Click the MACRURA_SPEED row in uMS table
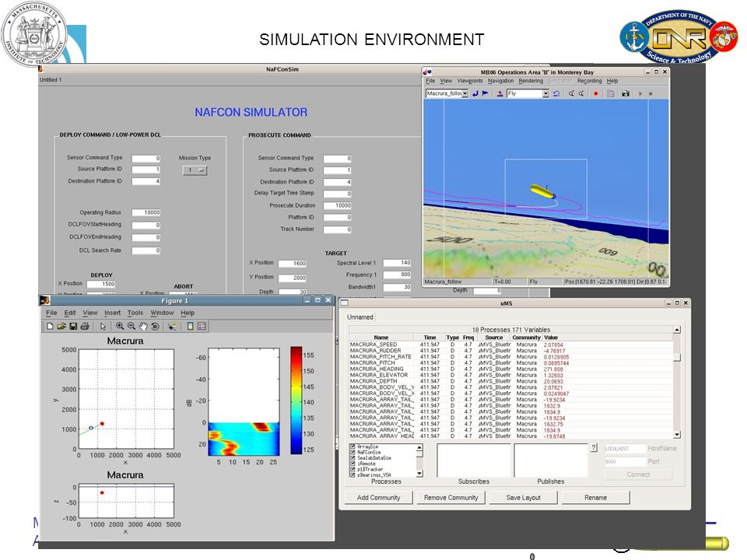Image resolution: width=747 pixels, height=560 pixels. tap(511, 345)
